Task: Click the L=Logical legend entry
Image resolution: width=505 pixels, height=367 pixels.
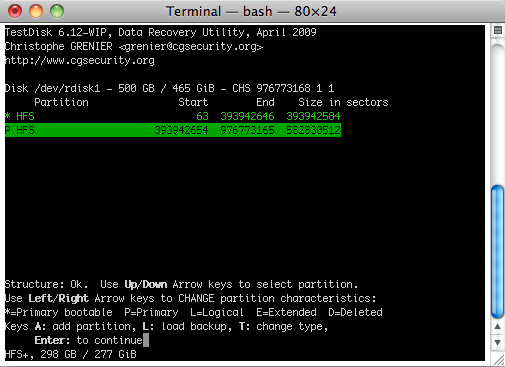Action: pyautogui.click(x=217, y=312)
